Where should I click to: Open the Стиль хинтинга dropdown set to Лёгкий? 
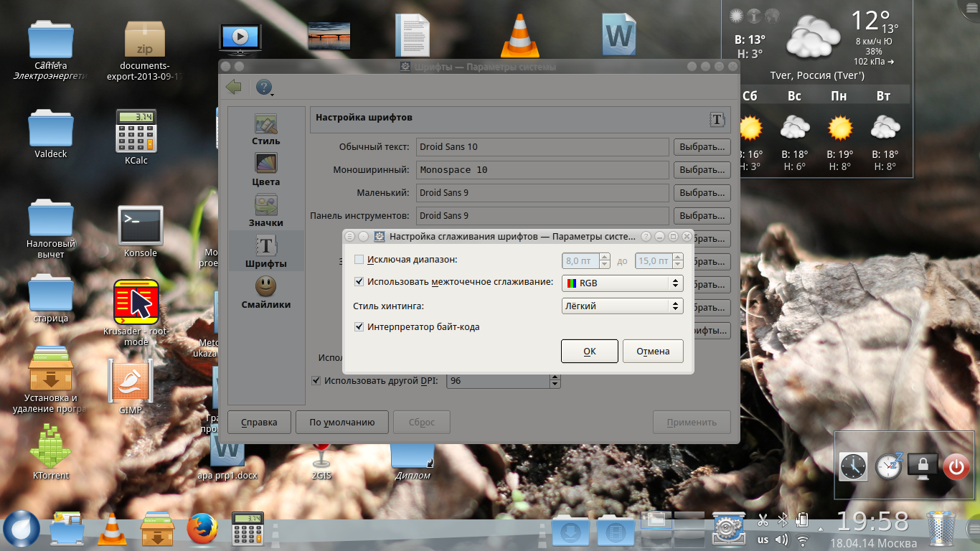tap(623, 306)
